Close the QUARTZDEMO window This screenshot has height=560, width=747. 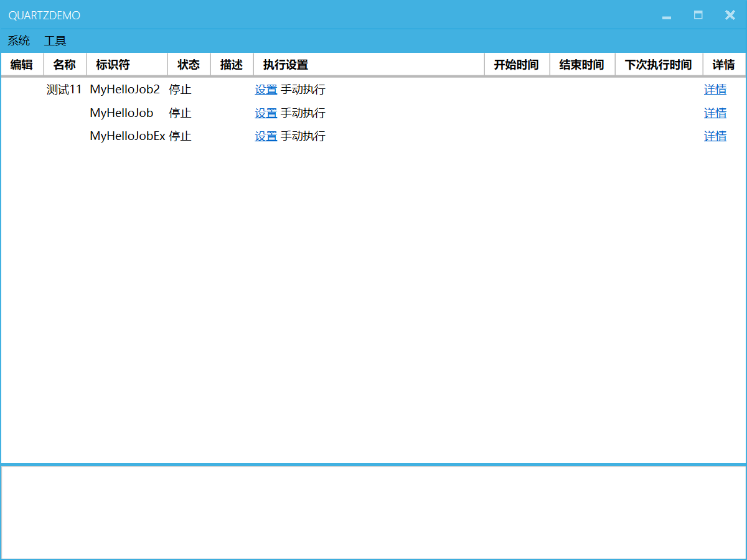point(730,15)
